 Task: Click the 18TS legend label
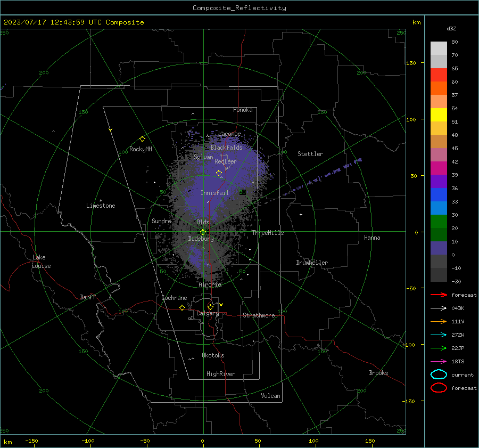pyautogui.click(x=458, y=361)
